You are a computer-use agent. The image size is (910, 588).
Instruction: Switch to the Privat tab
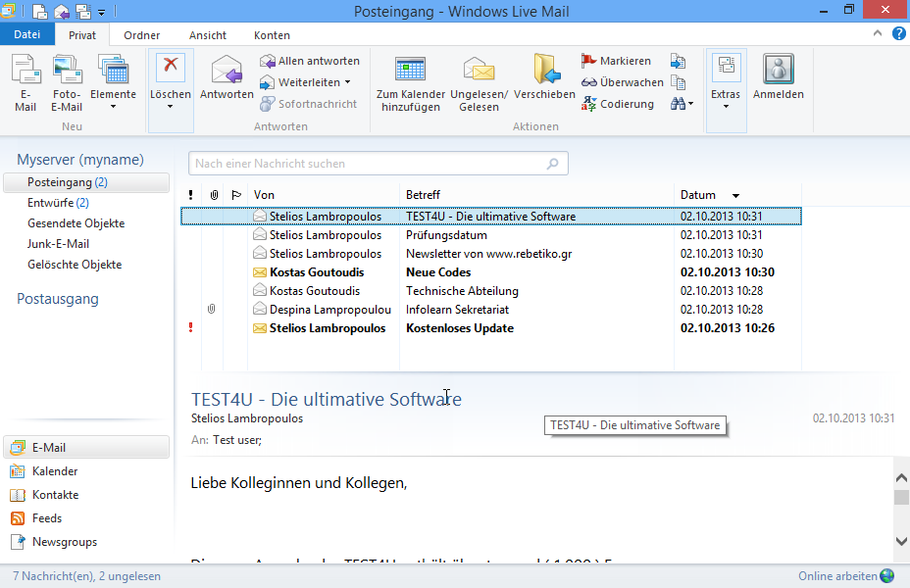click(81, 35)
